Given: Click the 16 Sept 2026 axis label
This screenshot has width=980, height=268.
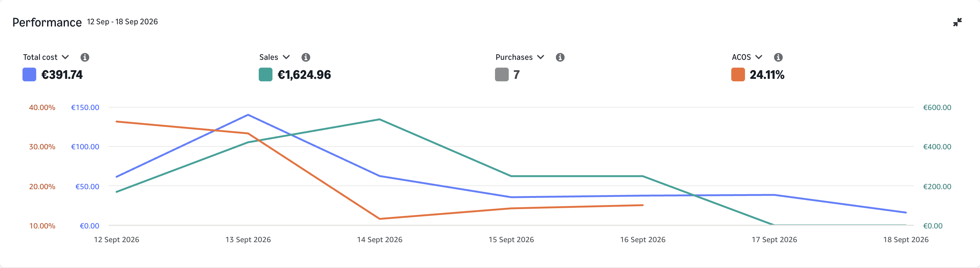Looking at the screenshot, I should pyautogui.click(x=643, y=240).
